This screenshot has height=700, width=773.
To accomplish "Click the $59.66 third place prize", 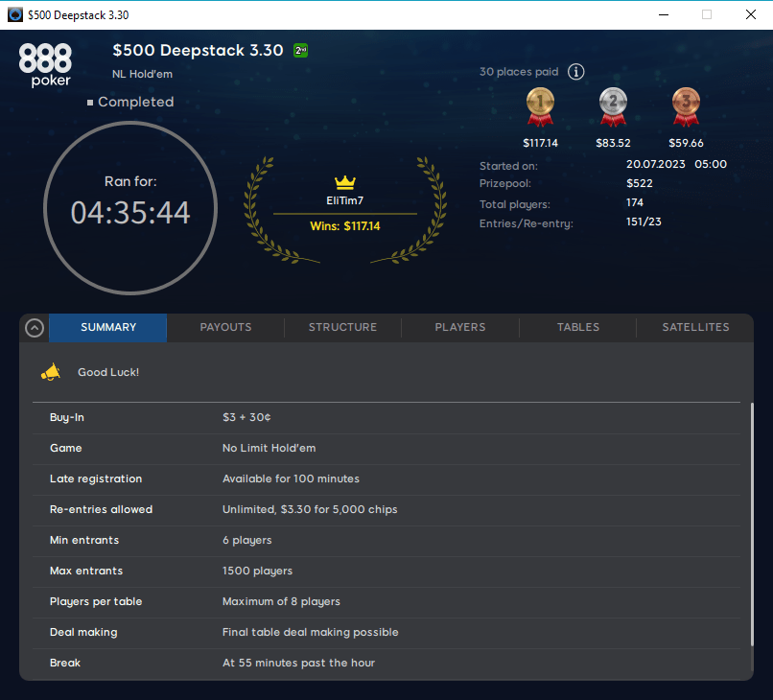I will 687,143.
